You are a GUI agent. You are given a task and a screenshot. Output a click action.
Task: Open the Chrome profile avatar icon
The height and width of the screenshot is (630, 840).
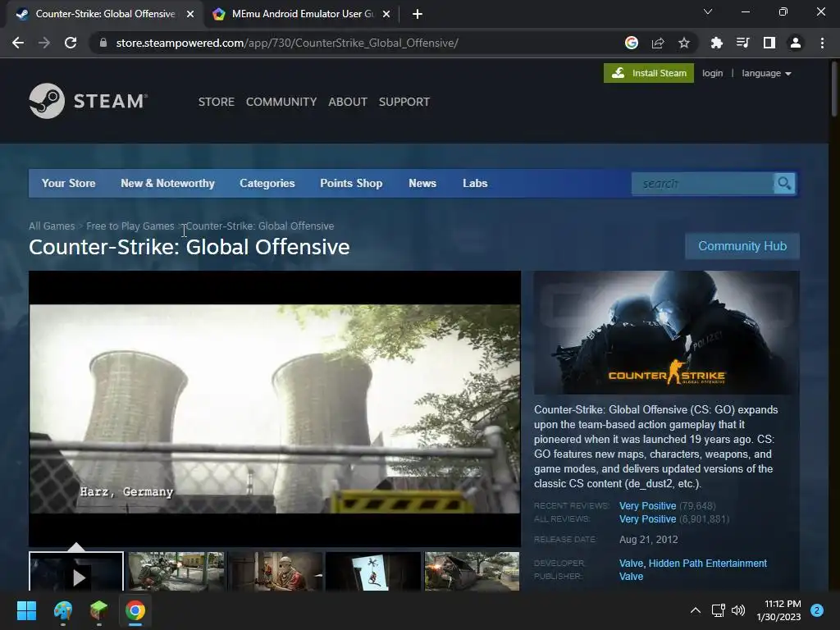click(x=796, y=43)
